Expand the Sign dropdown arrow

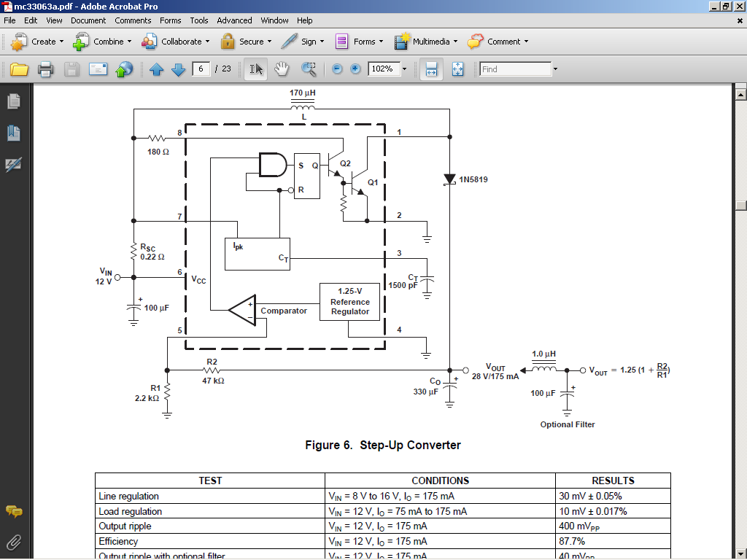(x=322, y=42)
